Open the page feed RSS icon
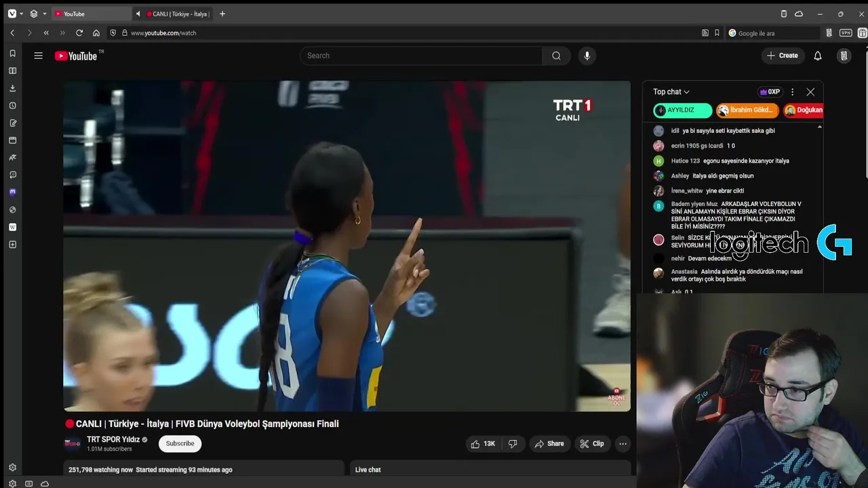Image resolution: width=868 pixels, height=488 pixels. 705,33
